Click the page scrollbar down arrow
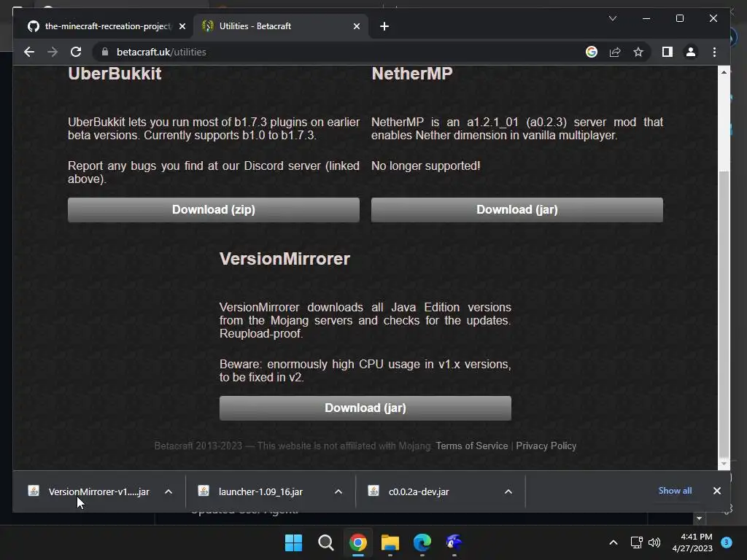 tap(724, 463)
